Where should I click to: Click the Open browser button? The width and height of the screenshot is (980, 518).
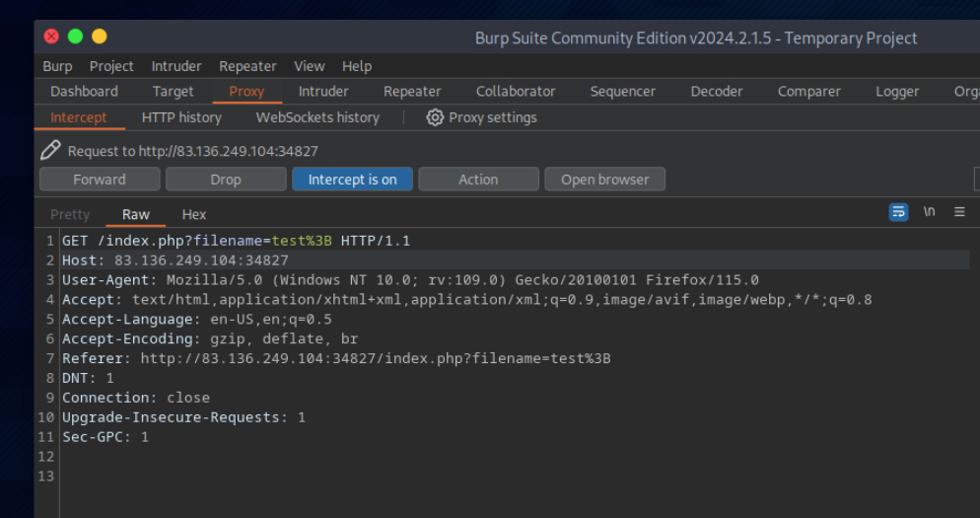click(x=604, y=180)
